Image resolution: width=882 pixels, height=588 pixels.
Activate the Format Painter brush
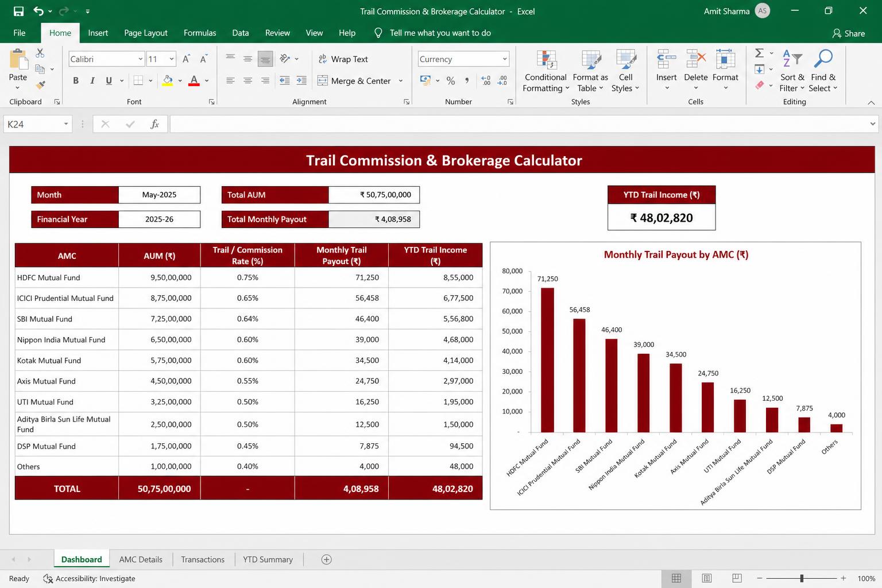click(40, 85)
